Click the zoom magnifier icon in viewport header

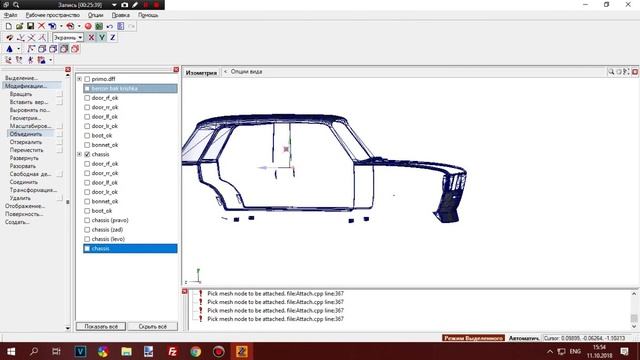611,72
